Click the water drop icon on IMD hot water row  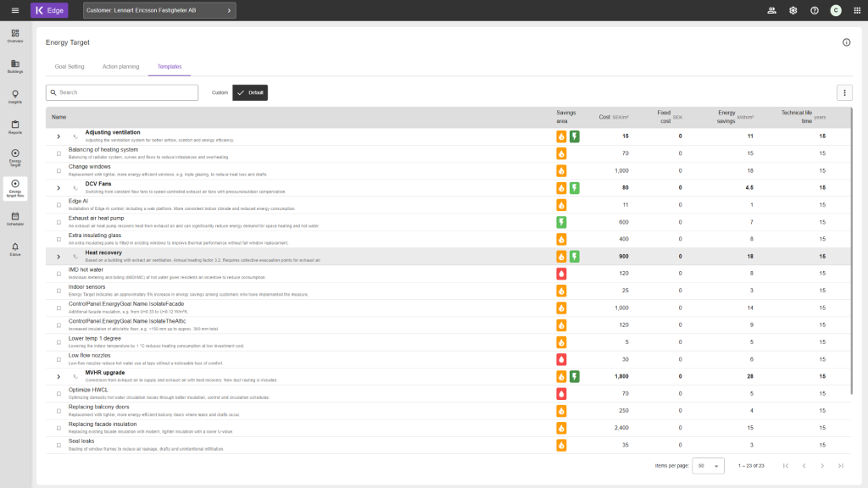(x=561, y=274)
